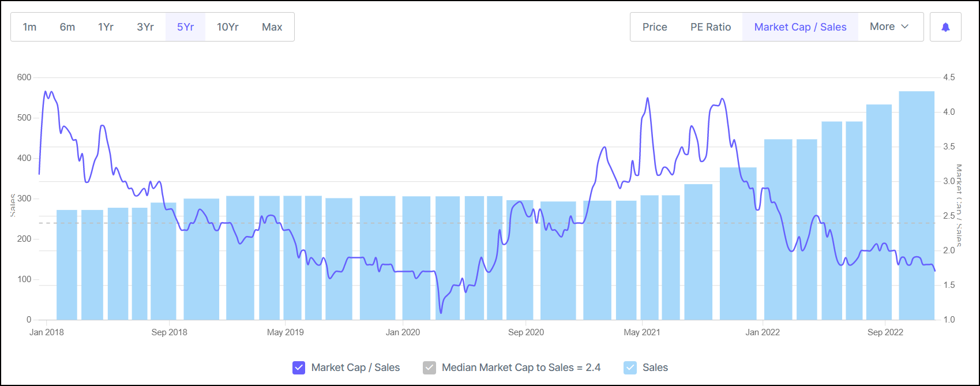980x386 pixels.
Task: Open the More dropdown menu
Action: pos(889,27)
